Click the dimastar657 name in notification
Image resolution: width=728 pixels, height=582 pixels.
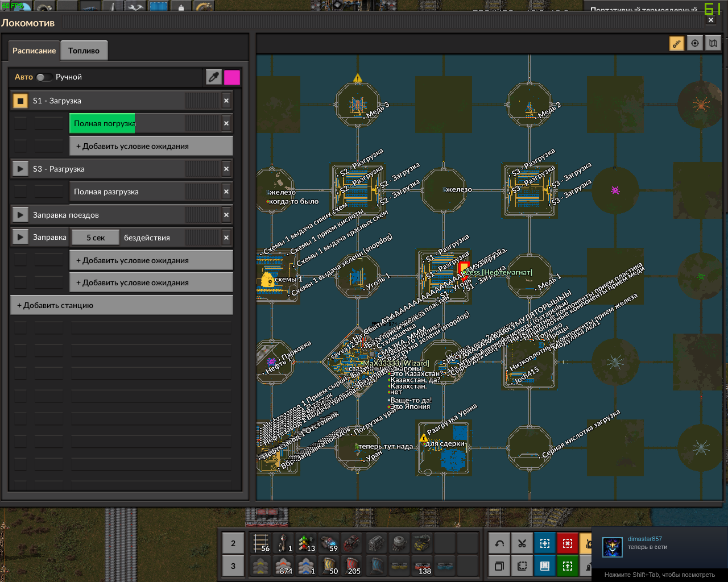pos(645,539)
